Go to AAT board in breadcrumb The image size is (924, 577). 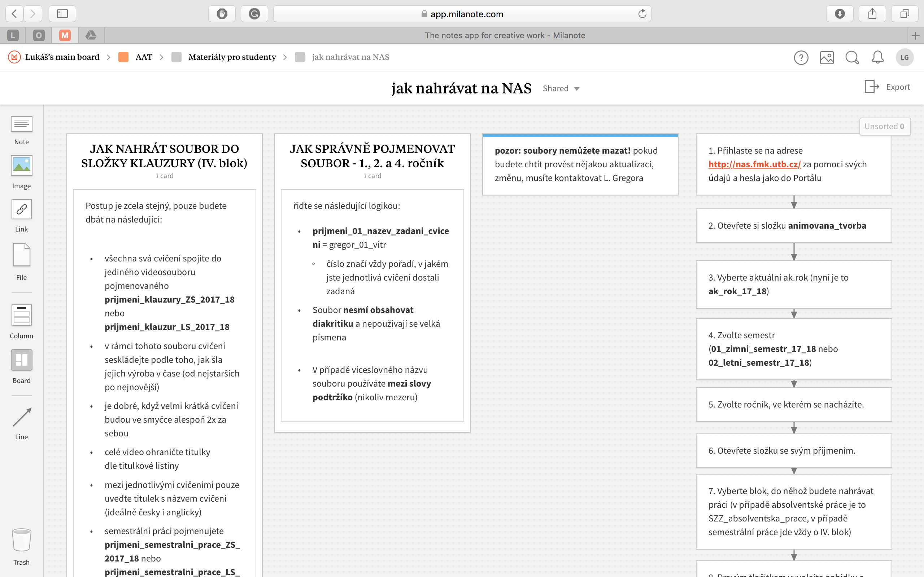pos(144,57)
